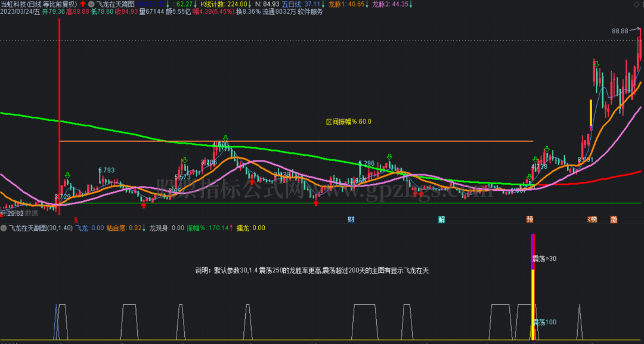The width and height of the screenshot is (644, 344).
Task: Click the 财 event marker on the timeline
Action: pyautogui.click(x=351, y=219)
